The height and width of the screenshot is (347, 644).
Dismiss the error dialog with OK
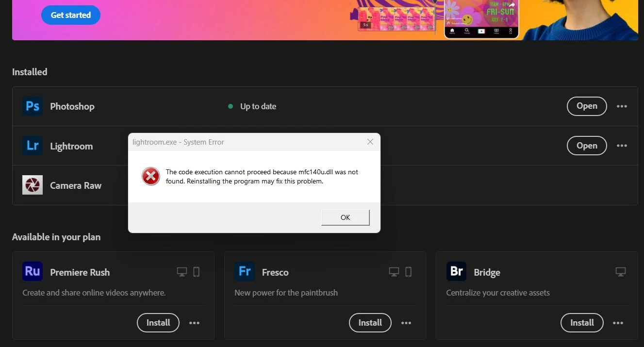(x=346, y=217)
